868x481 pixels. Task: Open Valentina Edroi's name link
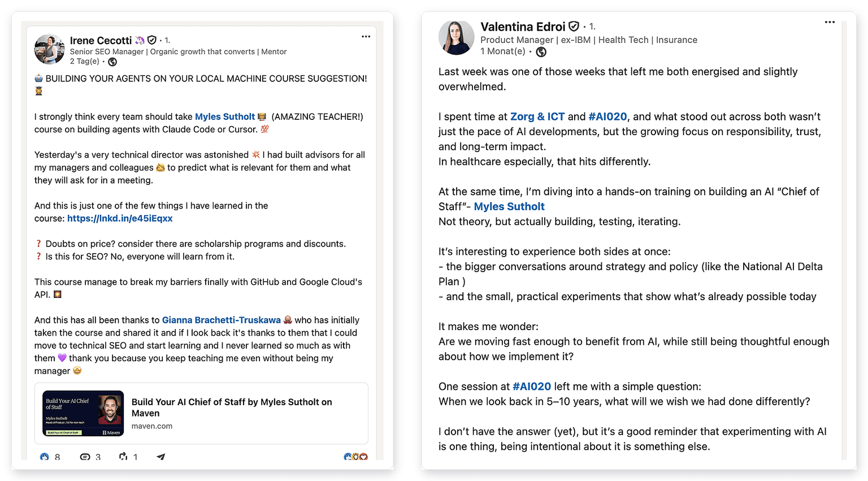(523, 27)
